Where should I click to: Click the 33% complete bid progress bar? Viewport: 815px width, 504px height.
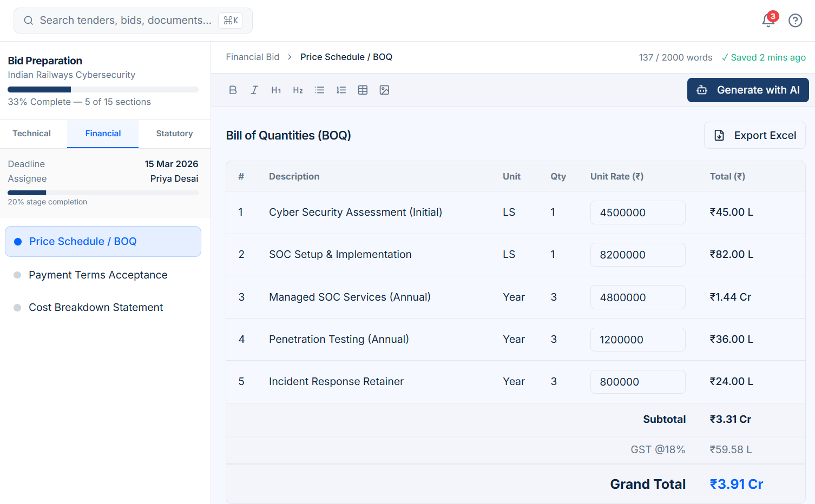click(103, 89)
